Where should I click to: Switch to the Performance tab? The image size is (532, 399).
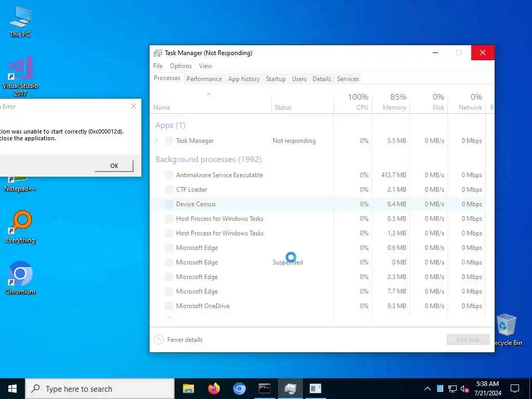(x=204, y=79)
